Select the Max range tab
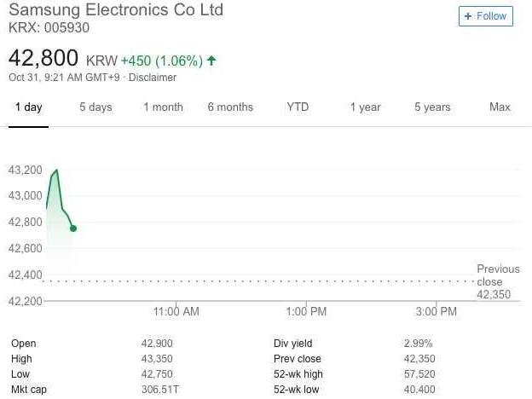Image resolution: width=532 pixels, height=399 pixels. pos(500,107)
